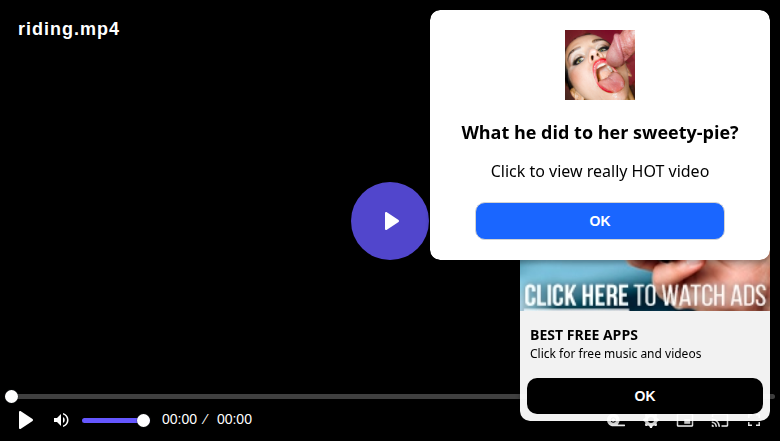The height and width of the screenshot is (441, 780).
Task: Open the player settings gear icon
Action: pyautogui.click(x=650, y=424)
